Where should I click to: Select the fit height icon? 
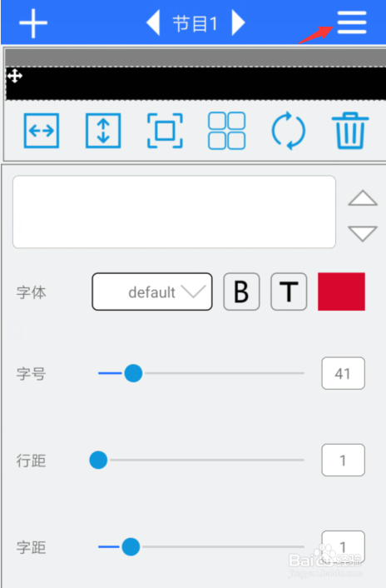(103, 131)
